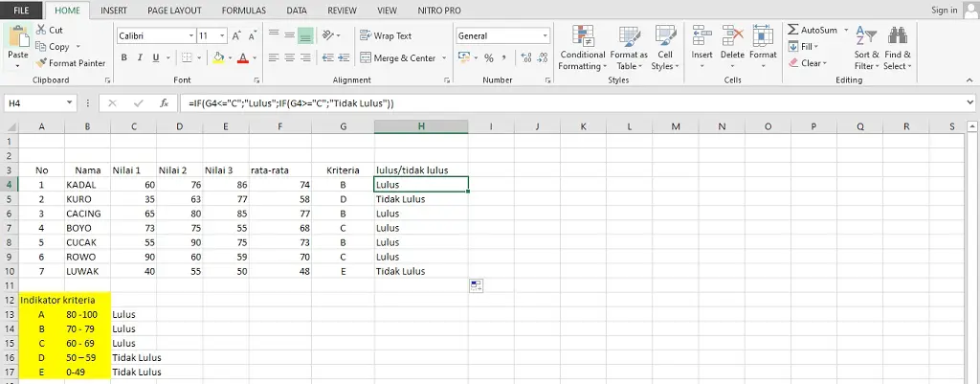
Task: Expand the AutoSum dropdown arrow
Action: [x=846, y=30]
